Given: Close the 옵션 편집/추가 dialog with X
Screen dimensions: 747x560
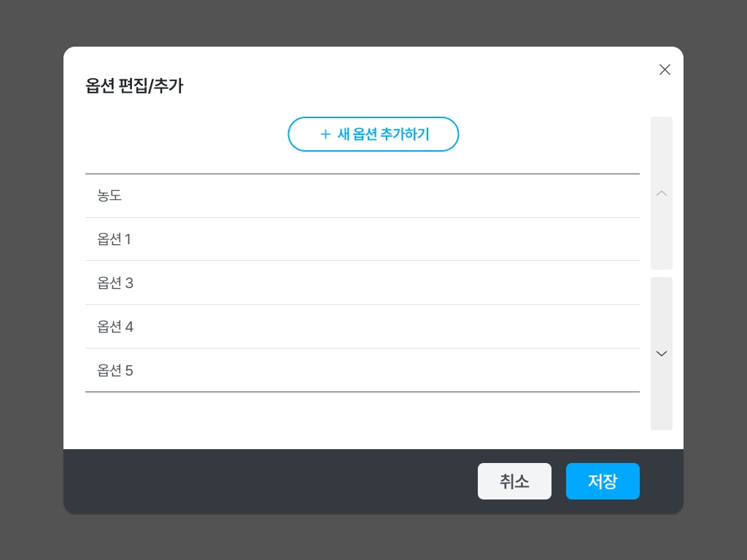Looking at the screenshot, I should tap(665, 69).
